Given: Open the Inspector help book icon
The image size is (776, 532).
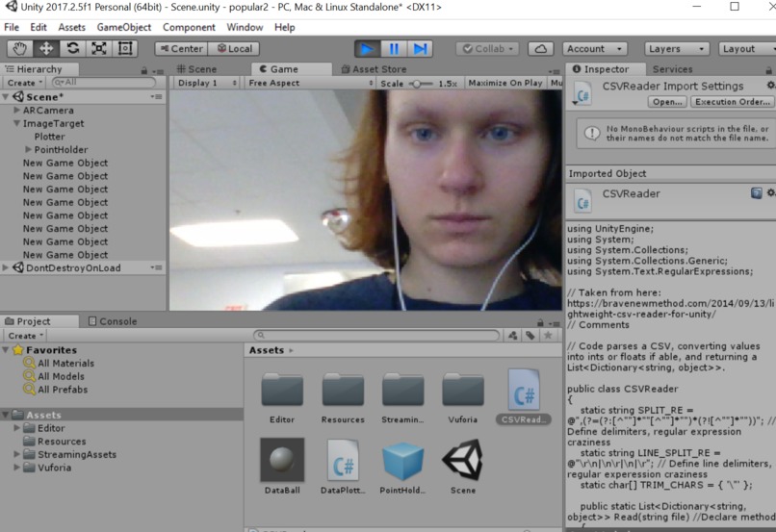Looking at the screenshot, I should (x=756, y=192).
